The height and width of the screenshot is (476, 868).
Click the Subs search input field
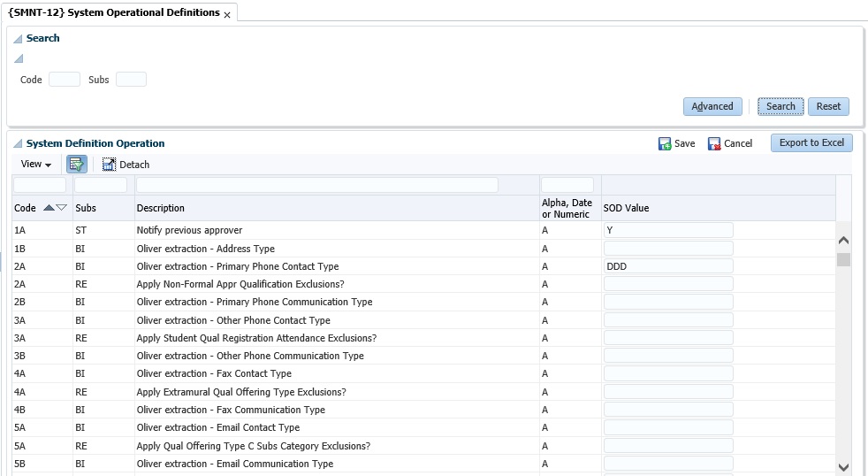[131, 80]
